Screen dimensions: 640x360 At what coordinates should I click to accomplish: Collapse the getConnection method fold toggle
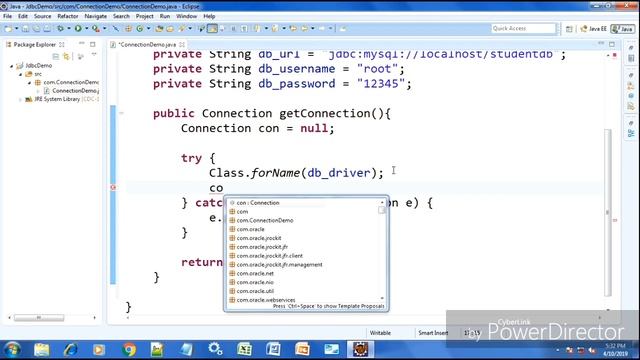(121, 113)
